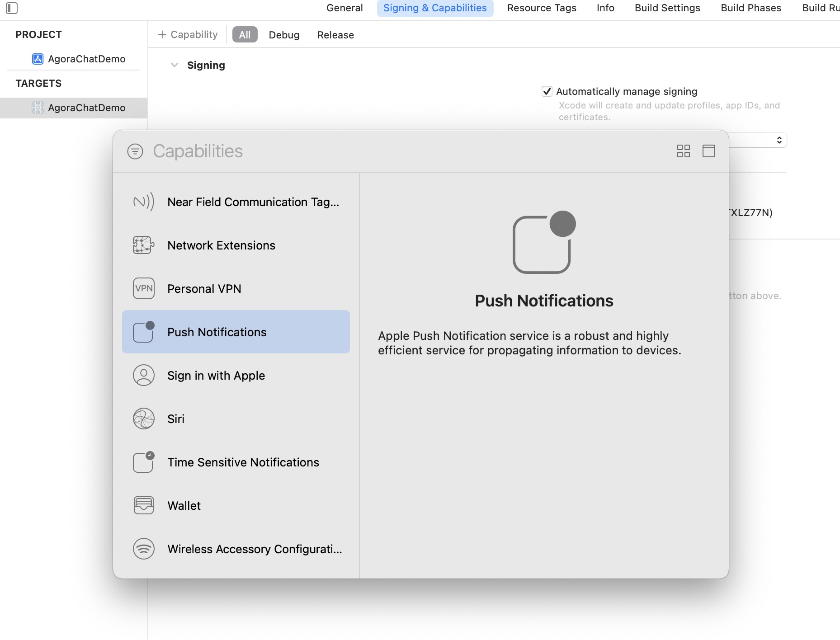Select the Signing & Capabilities tab
This screenshot has width=840, height=640.
tap(435, 8)
